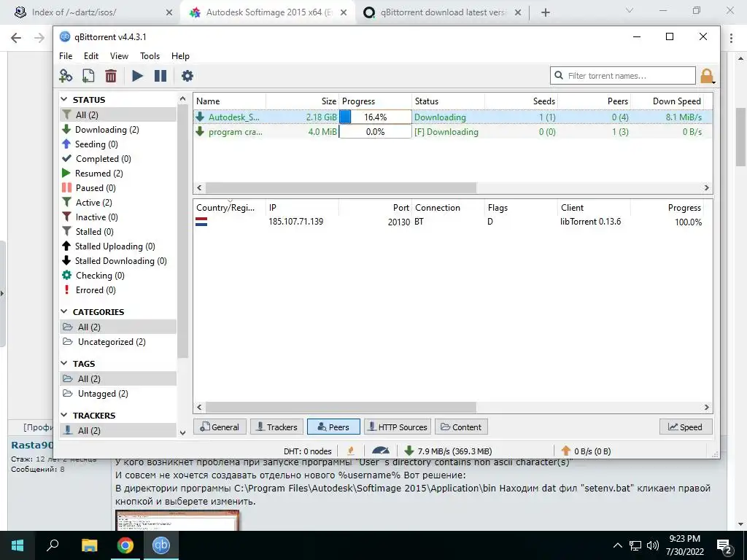Click the Resume (play) toolbar icon
This screenshot has height=560, width=747.
[x=137, y=76]
